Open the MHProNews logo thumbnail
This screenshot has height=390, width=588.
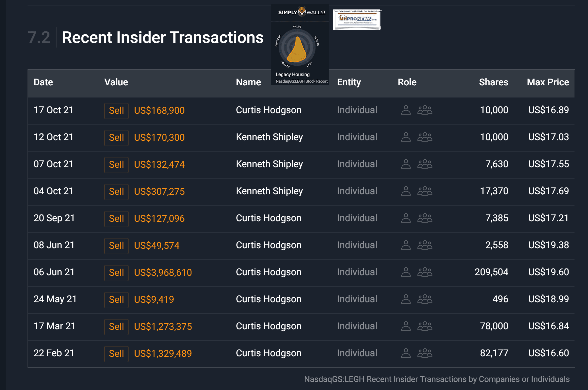(357, 20)
